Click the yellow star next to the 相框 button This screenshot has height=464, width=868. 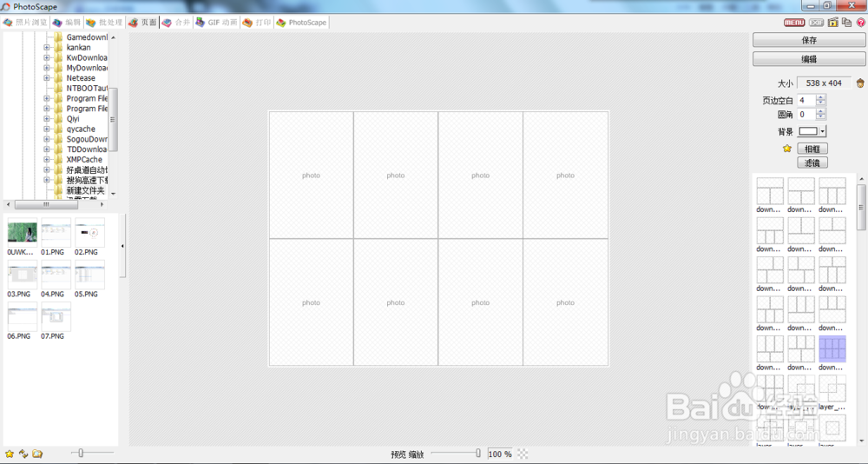[x=787, y=149]
